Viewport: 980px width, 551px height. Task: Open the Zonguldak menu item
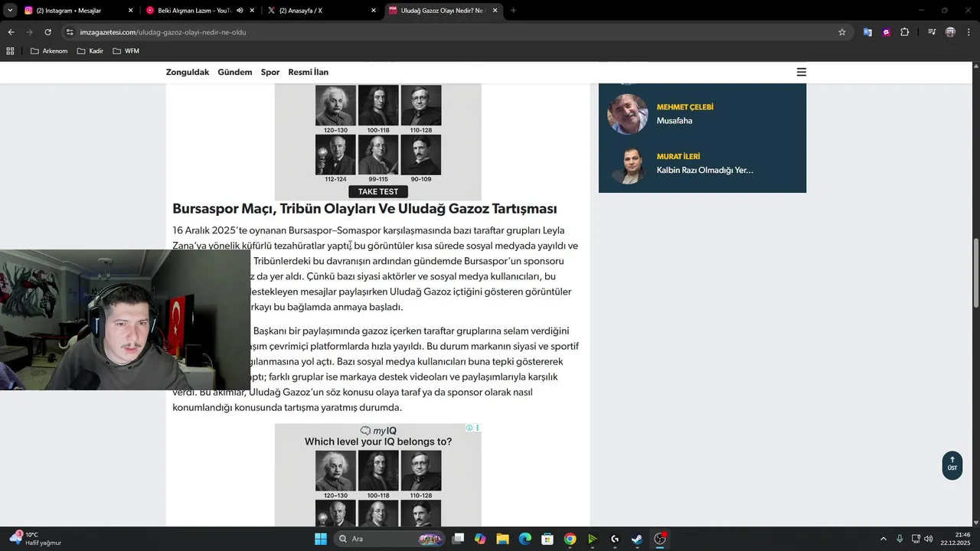click(188, 72)
